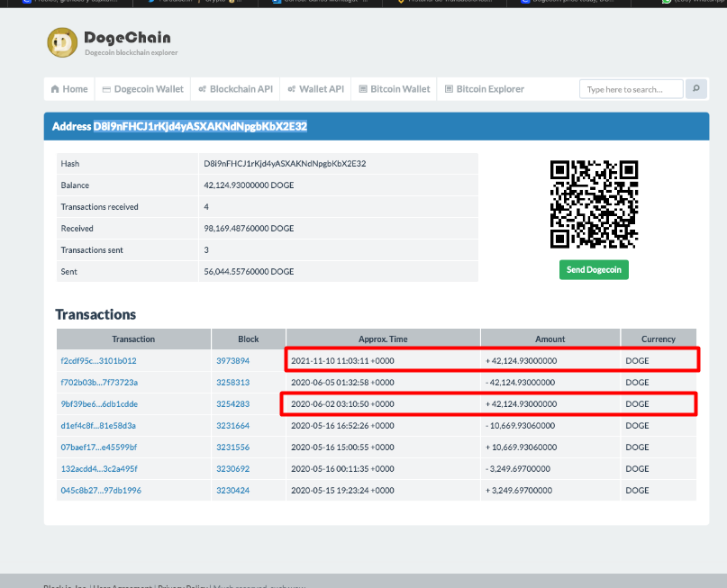Click the amount +10,669.93060000
The image size is (727, 588).
point(521,448)
